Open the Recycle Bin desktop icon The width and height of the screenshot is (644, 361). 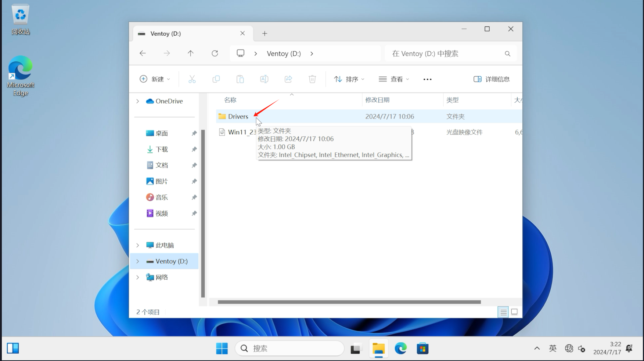(21, 20)
